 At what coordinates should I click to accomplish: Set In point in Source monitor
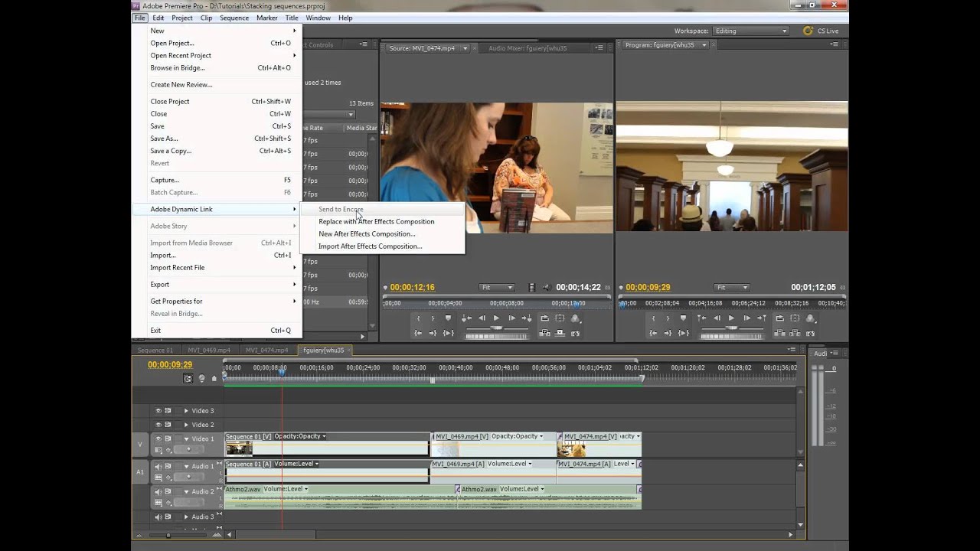(x=418, y=318)
